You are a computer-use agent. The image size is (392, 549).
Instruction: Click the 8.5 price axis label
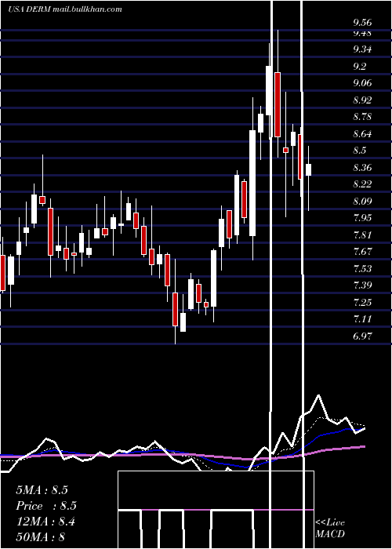[359, 151]
